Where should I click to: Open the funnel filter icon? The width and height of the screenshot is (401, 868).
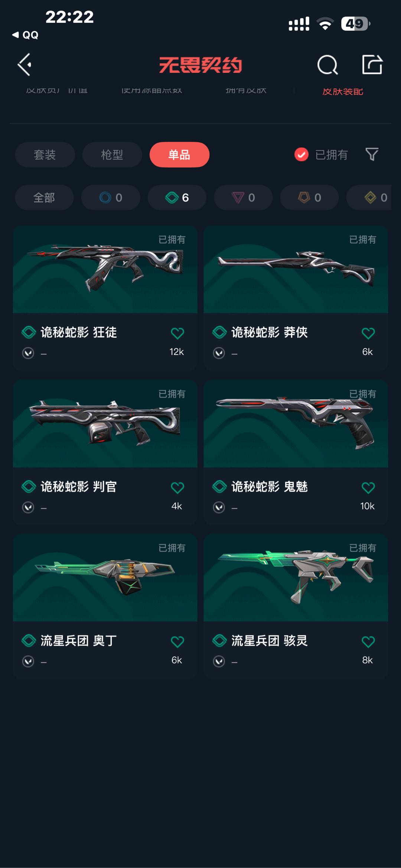click(x=372, y=154)
